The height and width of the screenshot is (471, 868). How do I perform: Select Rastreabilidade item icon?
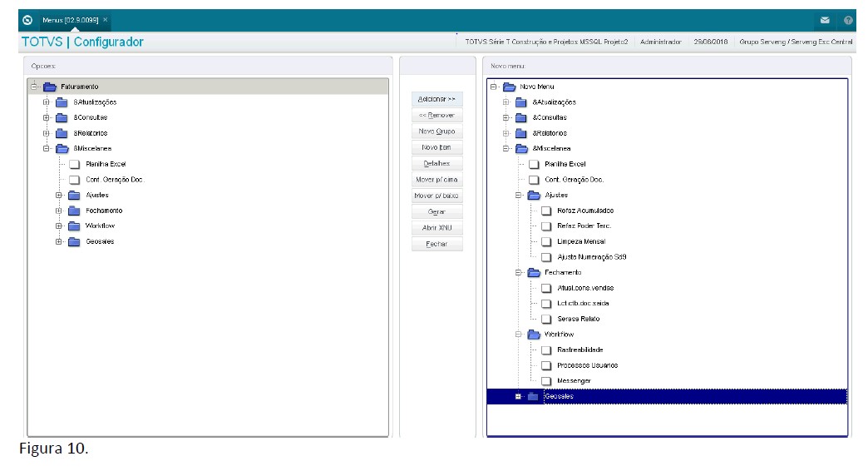point(546,350)
